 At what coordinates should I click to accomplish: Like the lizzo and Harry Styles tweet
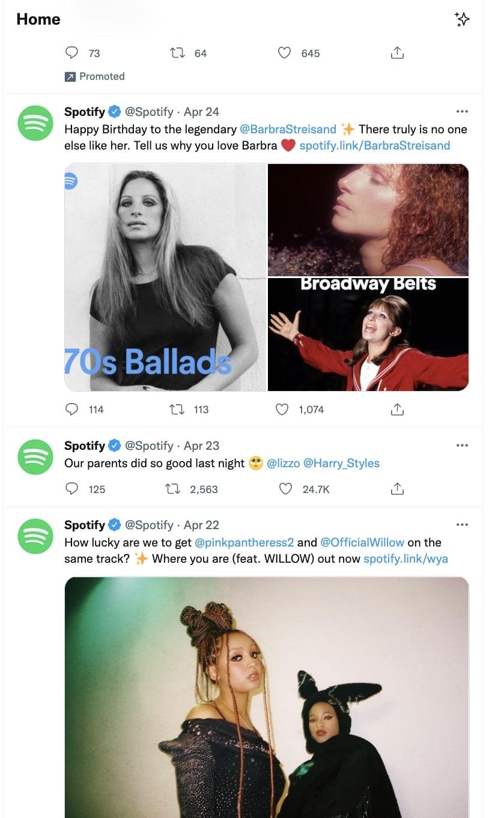pyautogui.click(x=286, y=489)
